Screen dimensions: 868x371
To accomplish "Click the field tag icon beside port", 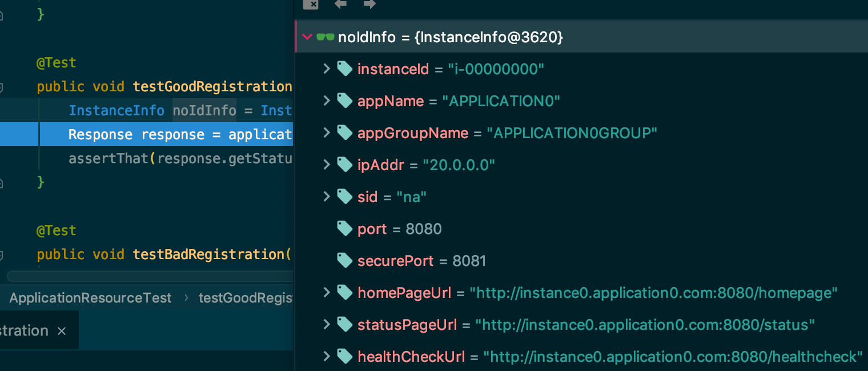I will coord(344,229).
